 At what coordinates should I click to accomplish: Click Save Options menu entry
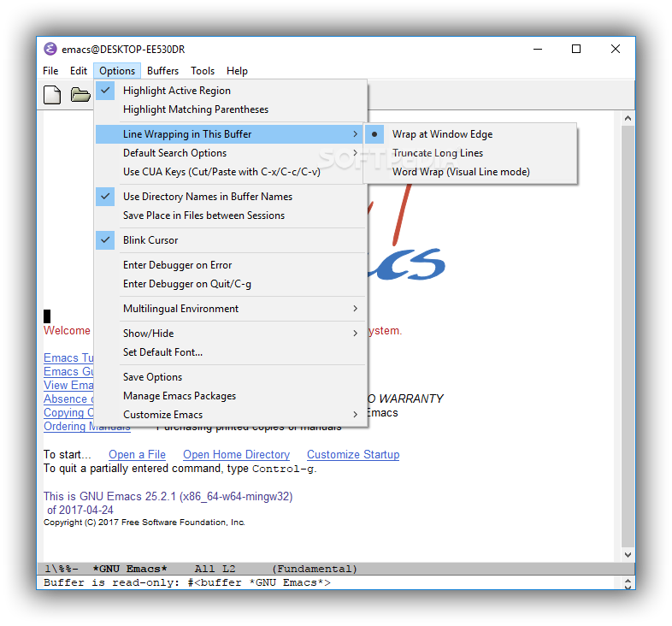(232, 377)
